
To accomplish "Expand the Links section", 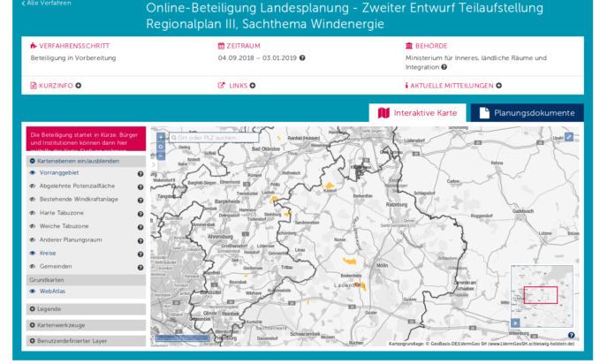I will coord(237,86).
